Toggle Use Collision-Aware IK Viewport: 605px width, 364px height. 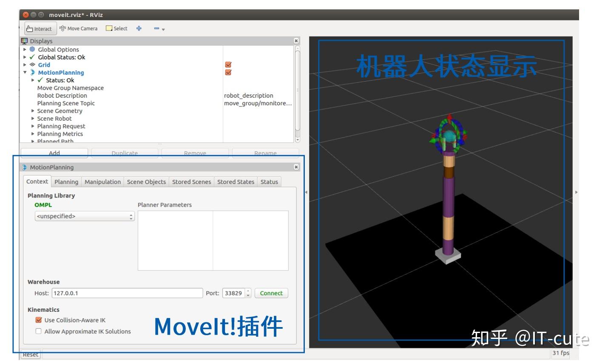pos(39,320)
